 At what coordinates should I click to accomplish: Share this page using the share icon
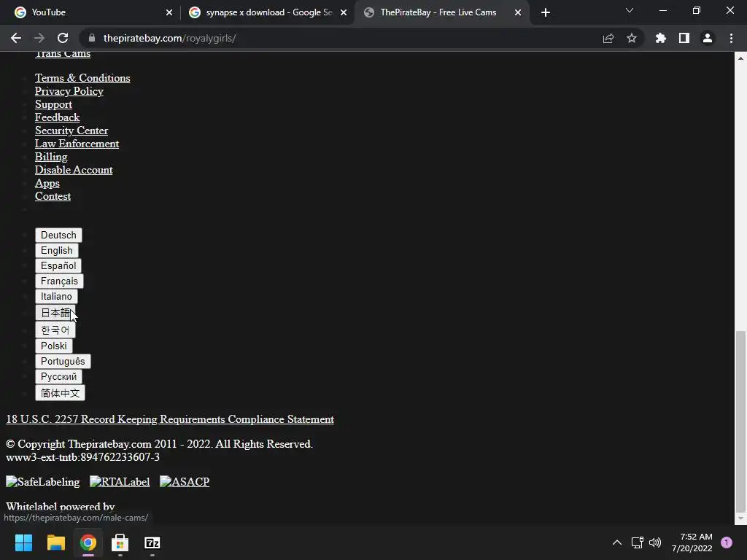click(608, 38)
